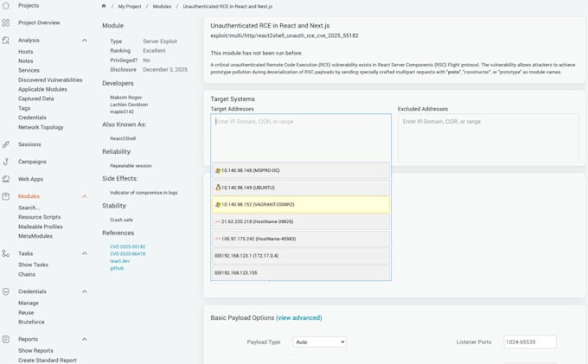Click icon beside 105.97.175.242 host
This screenshot has width=588, height=364.
click(x=218, y=239)
